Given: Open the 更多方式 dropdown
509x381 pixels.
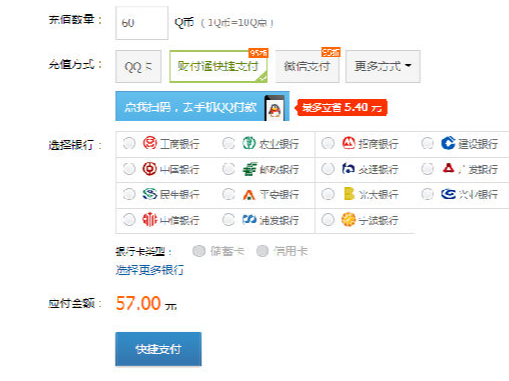Looking at the screenshot, I should coord(383,66).
